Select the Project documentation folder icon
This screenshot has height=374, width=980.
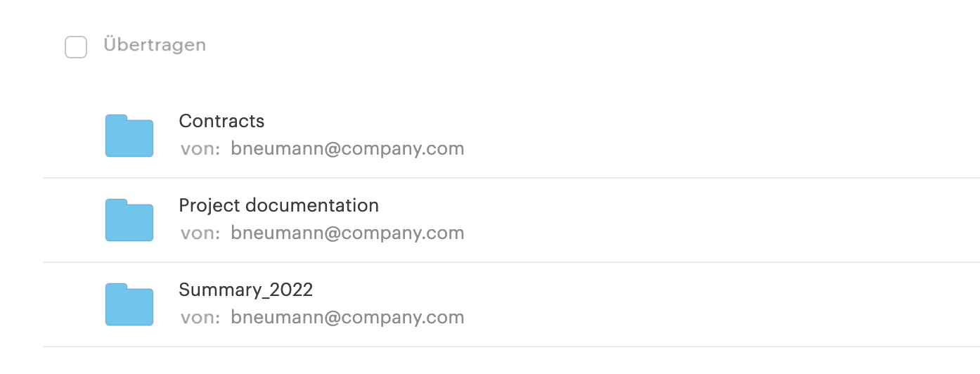point(129,220)
